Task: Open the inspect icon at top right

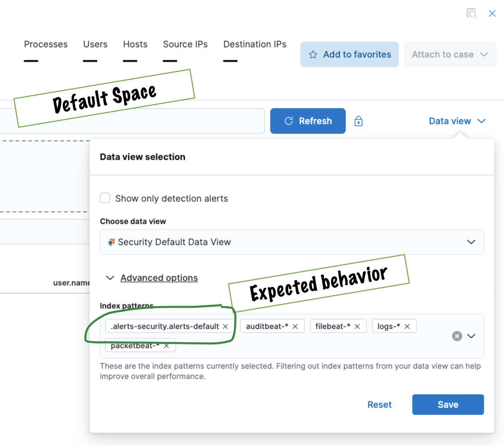Action: [x=472, y=13]
